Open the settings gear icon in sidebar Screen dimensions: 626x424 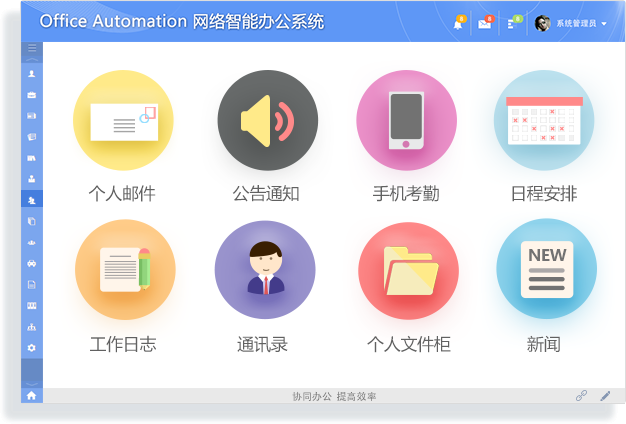32,348
